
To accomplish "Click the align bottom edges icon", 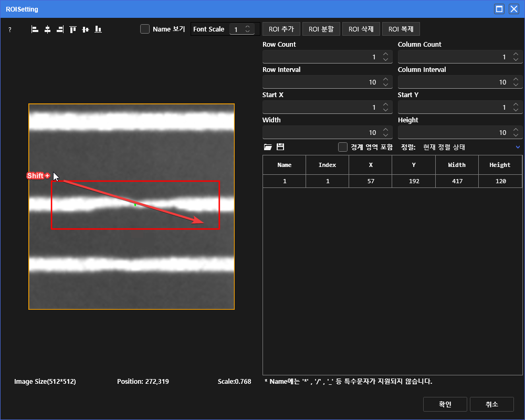I will coord(98,29).
